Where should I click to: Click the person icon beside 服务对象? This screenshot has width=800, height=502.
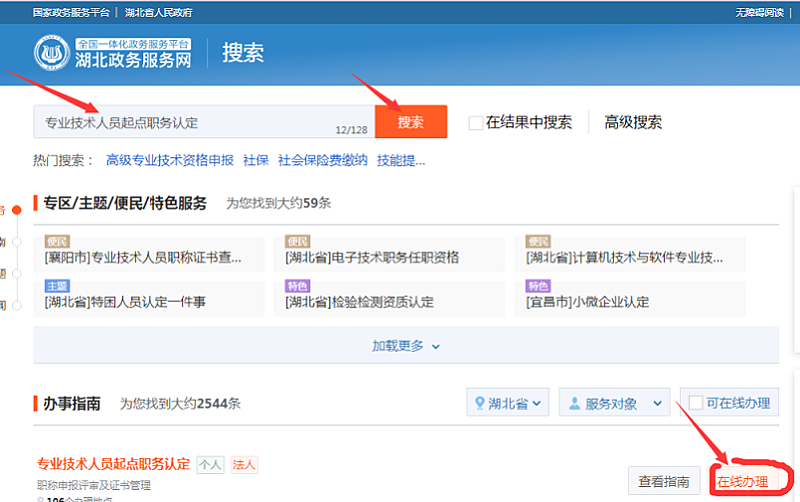tap(574, 404)
